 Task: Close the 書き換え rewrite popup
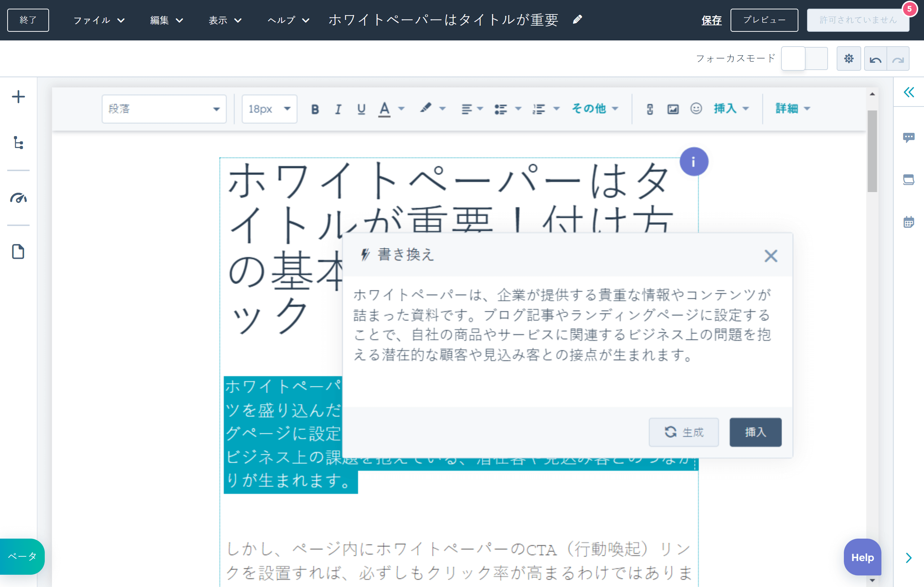click(771, 256)
